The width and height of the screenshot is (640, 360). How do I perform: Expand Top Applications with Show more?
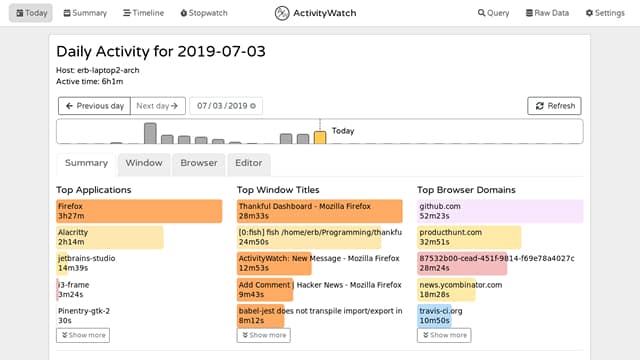click(x=83, y=335)
